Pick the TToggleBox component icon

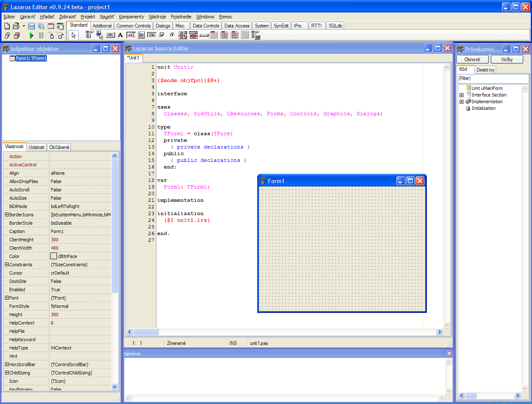click(152, 35)
